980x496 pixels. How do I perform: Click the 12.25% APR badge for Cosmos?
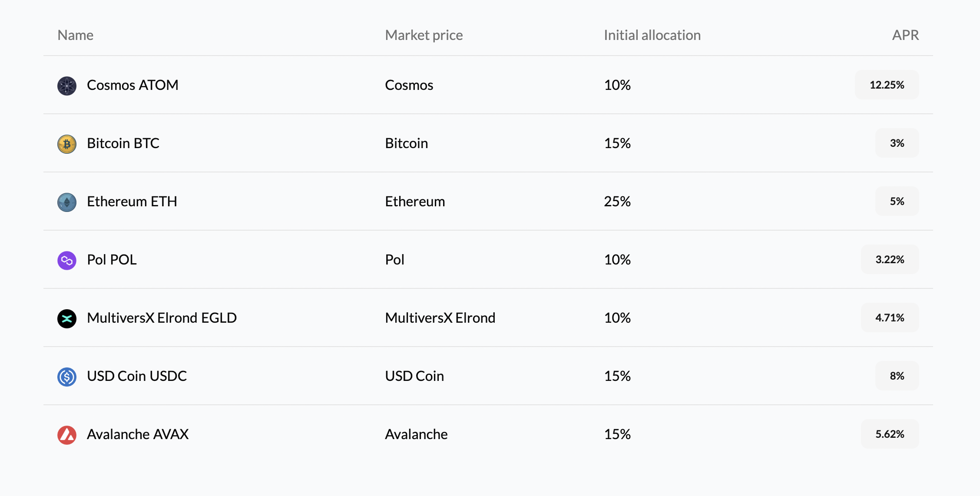pos(887,85)
